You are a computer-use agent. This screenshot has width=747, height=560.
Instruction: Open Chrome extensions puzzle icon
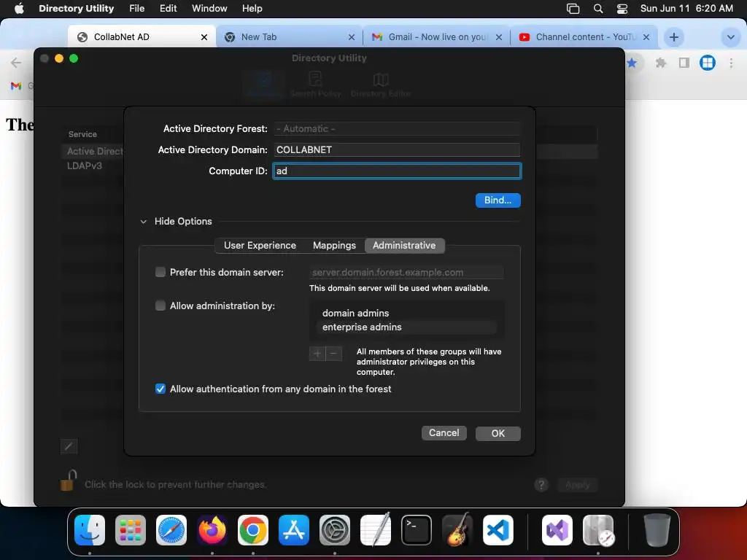pos(661,63)
